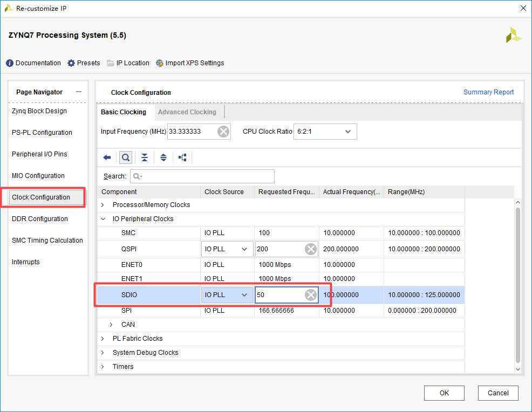Open the Summary Report link
532x412 pixels.
(489, 92)
